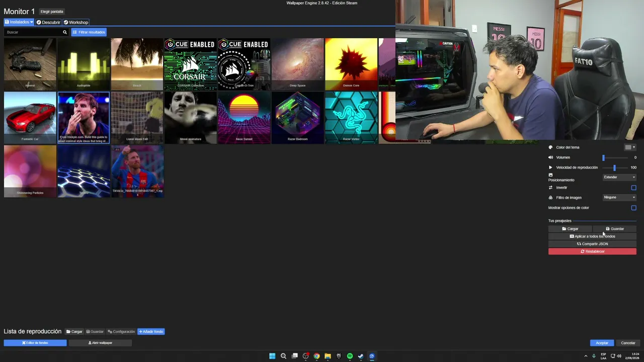Screen dimensions: 644x362
Task: Open the ESP LAA language indicator
Action: 603,356
